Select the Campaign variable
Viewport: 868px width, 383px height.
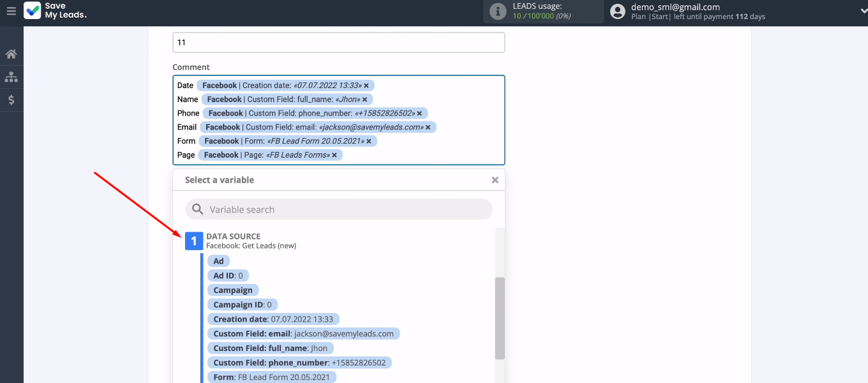tap(233, 290)
